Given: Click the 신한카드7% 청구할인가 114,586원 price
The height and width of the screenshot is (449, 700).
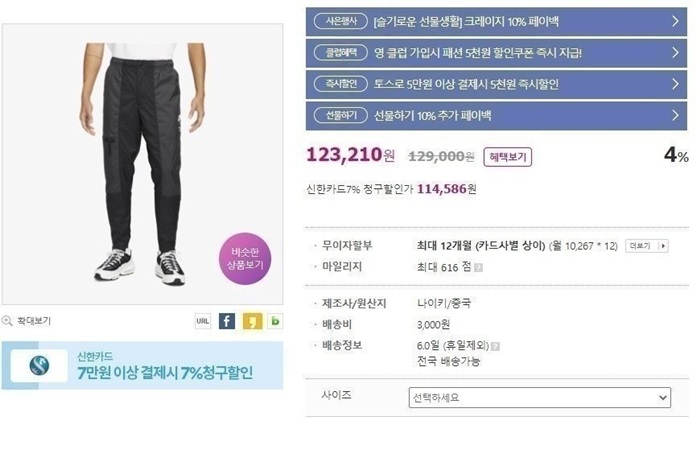Looking at the screenshot, I should (x=391, y=189).
